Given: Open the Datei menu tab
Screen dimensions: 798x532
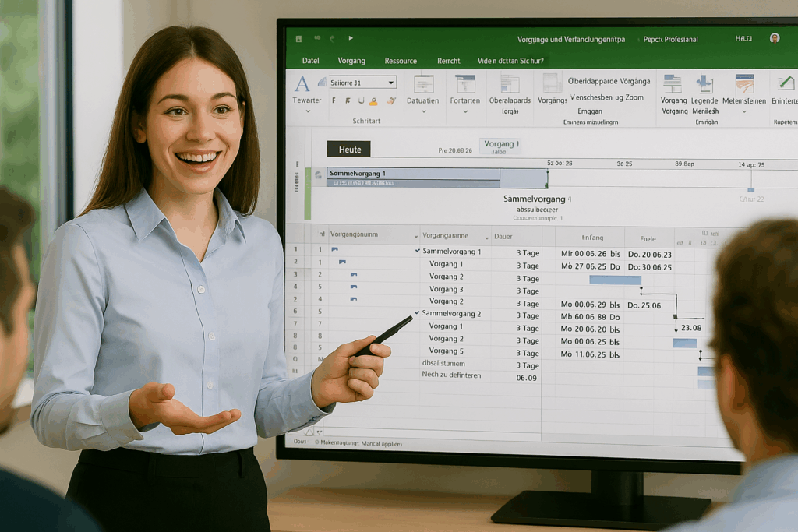Looking at the screenshot, I should pos(311,61).
